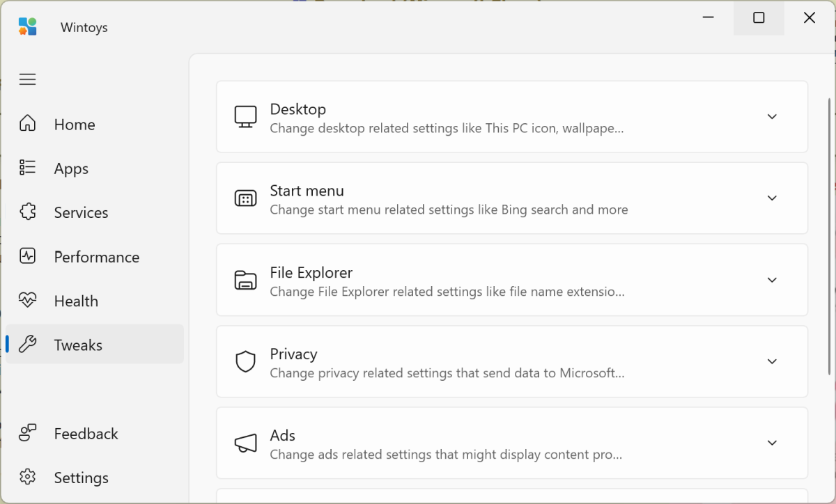The width and height of the screenshot is (836, 504).
Task: Expand the Ads section chevron
Action: point(772,443)
